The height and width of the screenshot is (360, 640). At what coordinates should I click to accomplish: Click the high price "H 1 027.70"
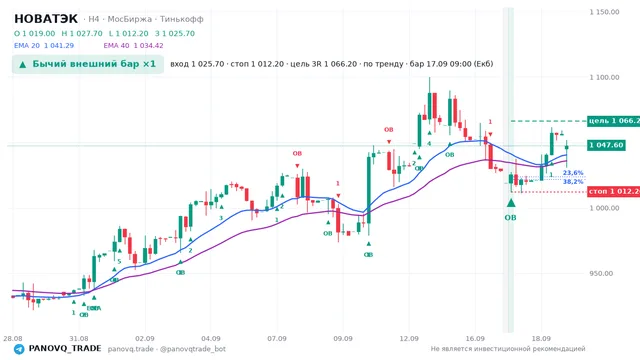82,33
